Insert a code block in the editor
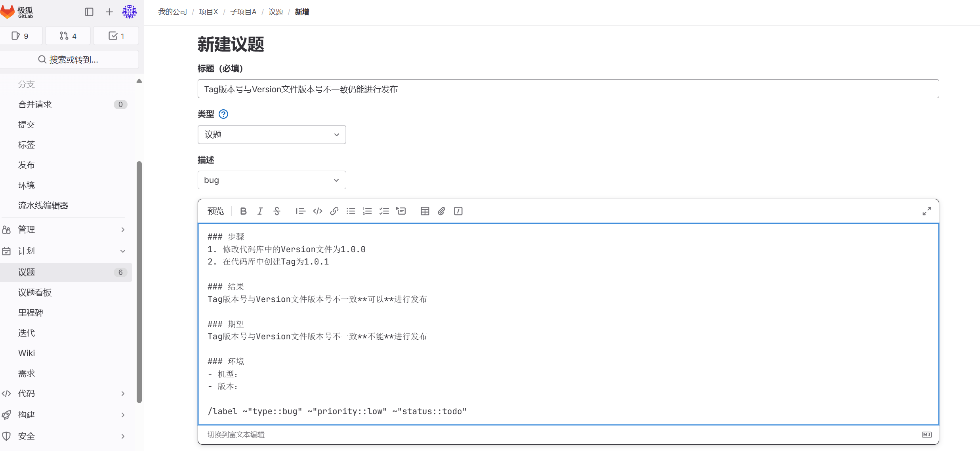Viewport: 980px width, 451px height. [317, 211]
